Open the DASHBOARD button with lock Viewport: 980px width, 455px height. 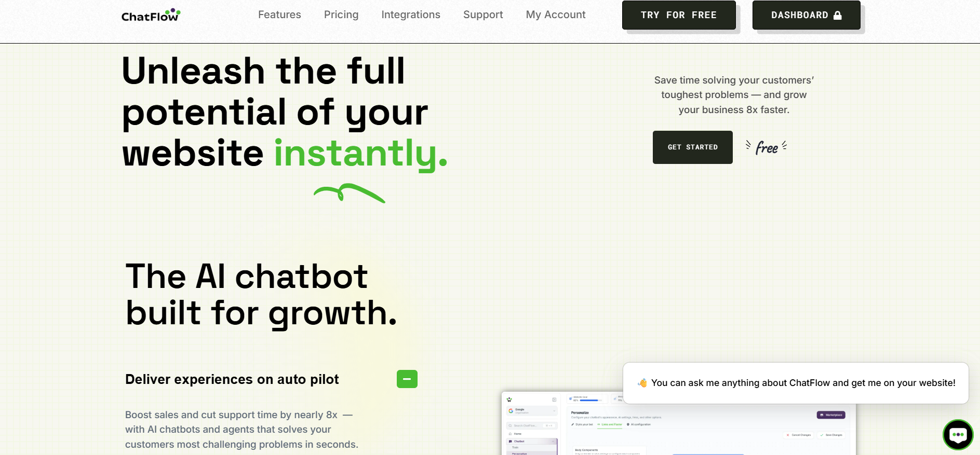[x=806, y=15]
